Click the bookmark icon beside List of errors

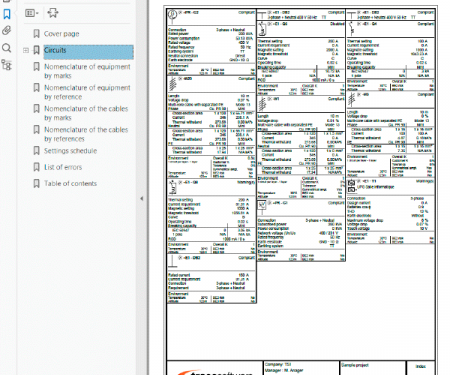point(37,167)
